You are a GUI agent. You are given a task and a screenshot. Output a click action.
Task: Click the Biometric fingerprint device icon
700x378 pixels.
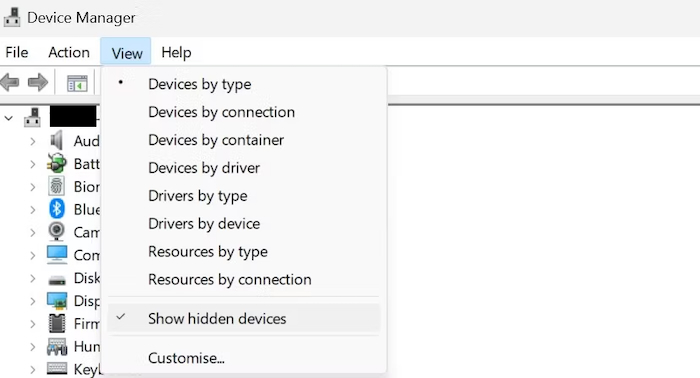57,186
